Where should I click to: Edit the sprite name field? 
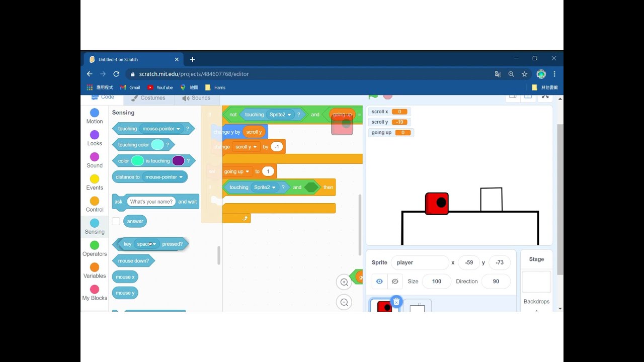(x=420, y=262)
